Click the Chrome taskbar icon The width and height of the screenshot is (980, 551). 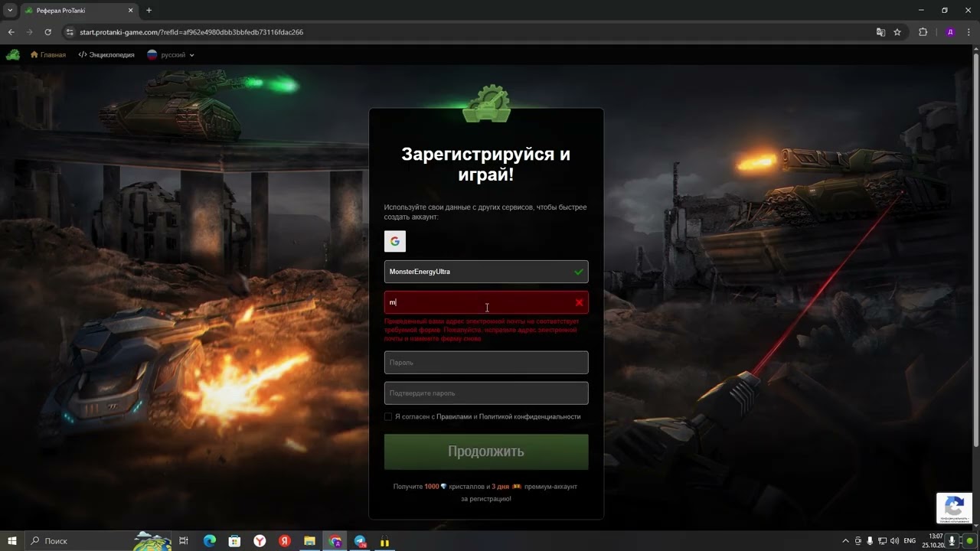click(x=335, y=541)
